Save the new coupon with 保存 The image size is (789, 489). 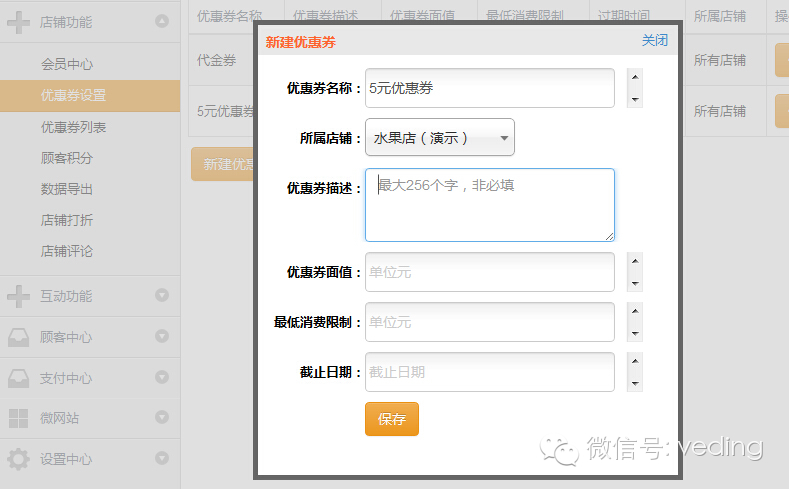pyautogui.click(x=391, y=419)
